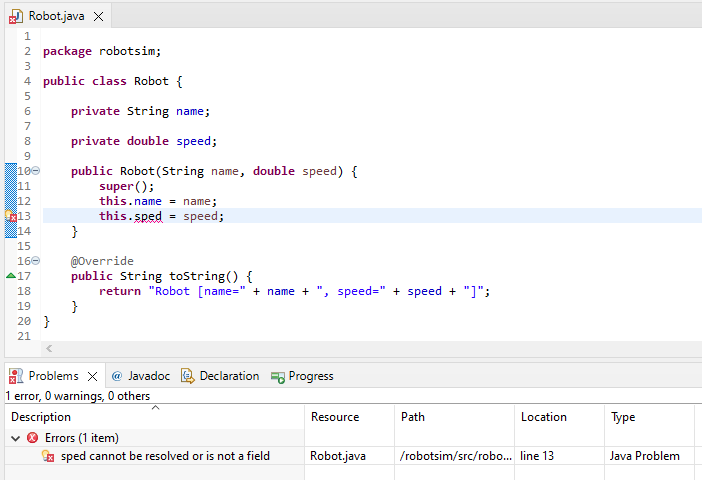Image resolution: width=702 pixels, height=480 pixels.
Task: Close the Robot.java editor tab
Action: (x=98, y=16)
